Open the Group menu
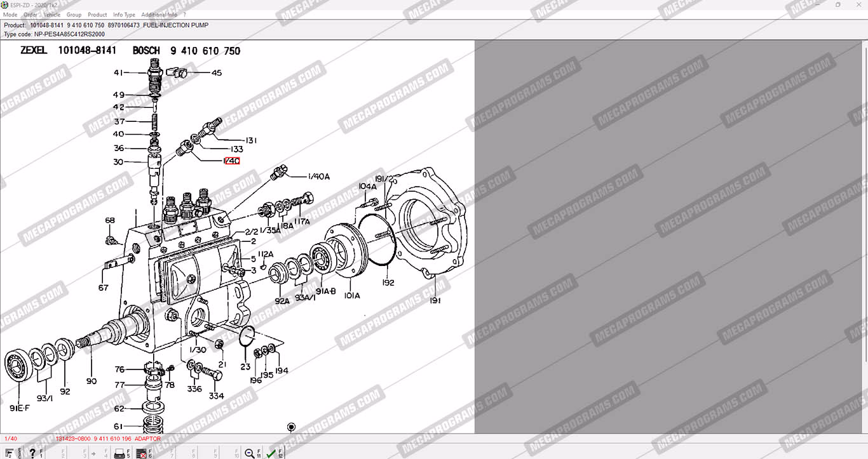The height and width of the screenshot is (459, 868). [x=74, y=15]
